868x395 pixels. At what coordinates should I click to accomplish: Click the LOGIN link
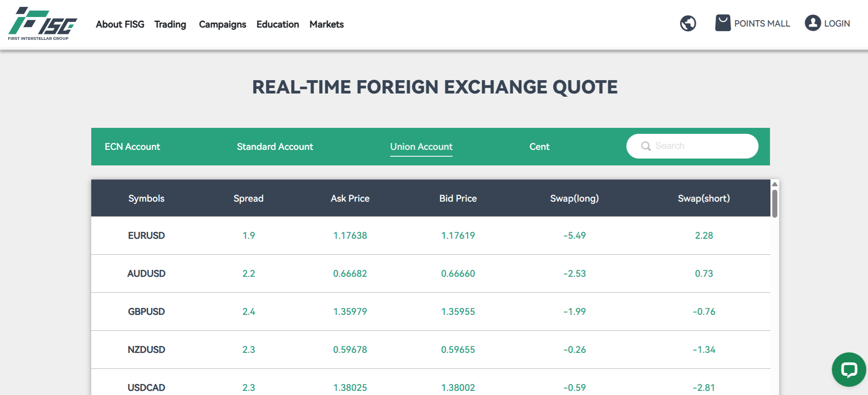837,23
